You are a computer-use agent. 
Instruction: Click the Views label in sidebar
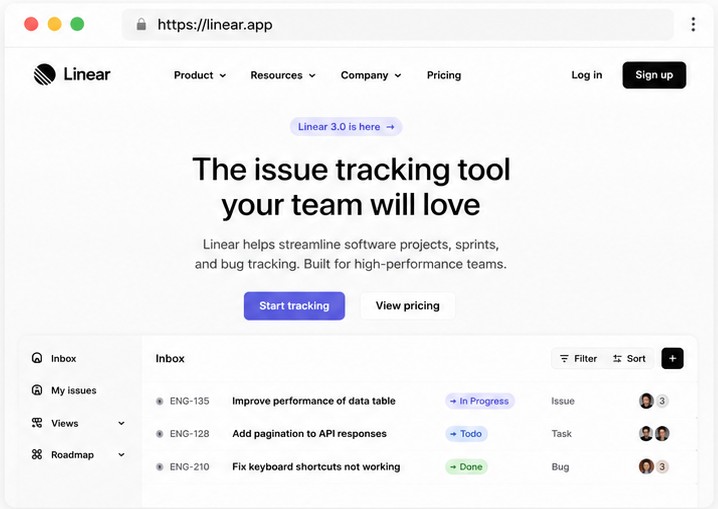65,423
